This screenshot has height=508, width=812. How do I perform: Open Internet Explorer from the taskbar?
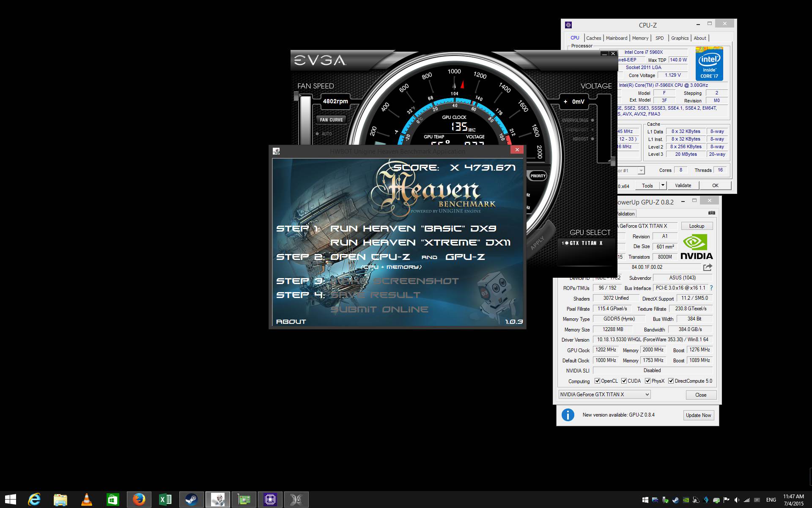pos(34,500)
